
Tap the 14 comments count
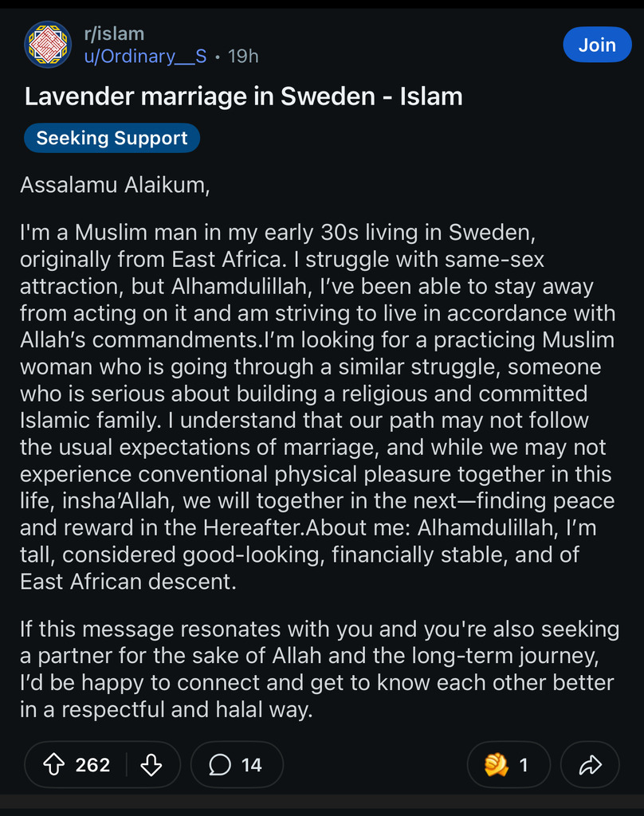[x=251, y=765]
